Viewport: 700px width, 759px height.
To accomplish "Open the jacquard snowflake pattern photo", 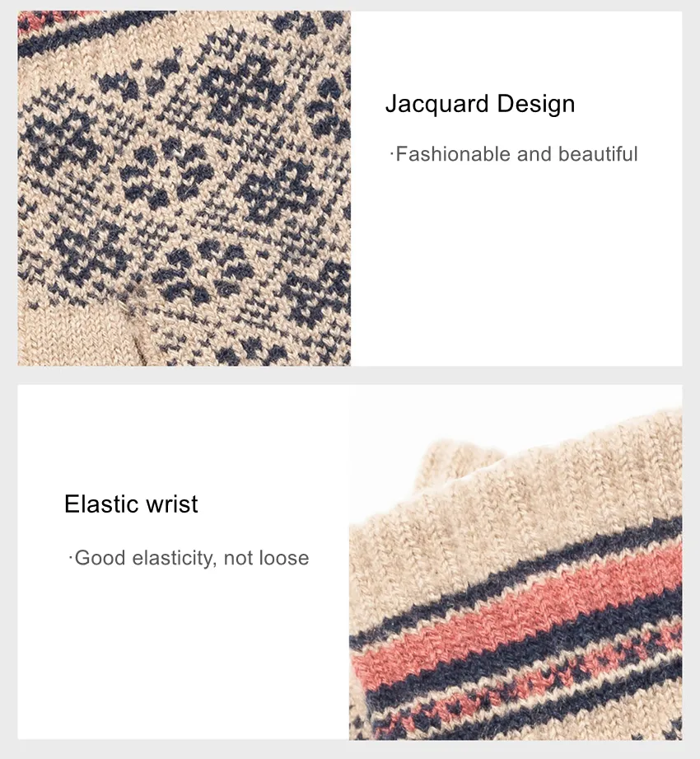I will 184,188.
